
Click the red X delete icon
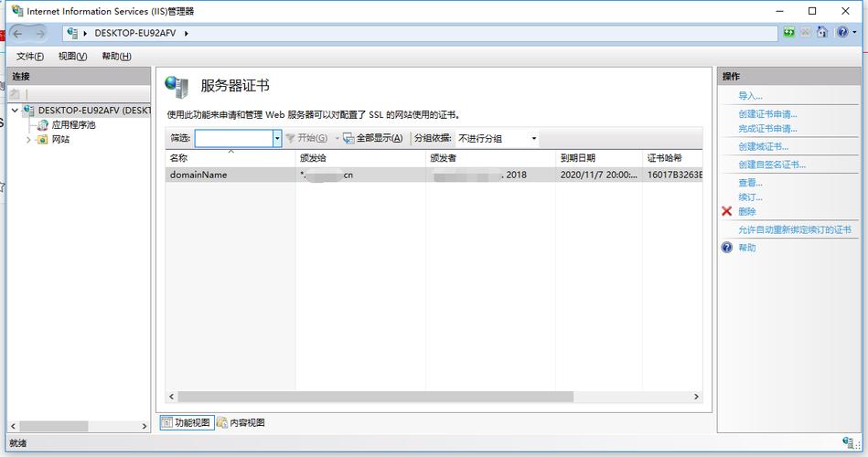click(727, 211)
